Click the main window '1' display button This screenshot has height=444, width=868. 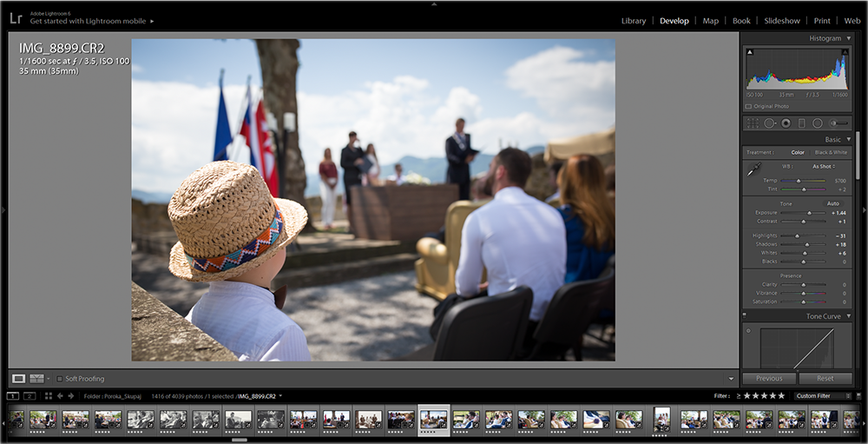pyautogui.click(x=13, y=395)
